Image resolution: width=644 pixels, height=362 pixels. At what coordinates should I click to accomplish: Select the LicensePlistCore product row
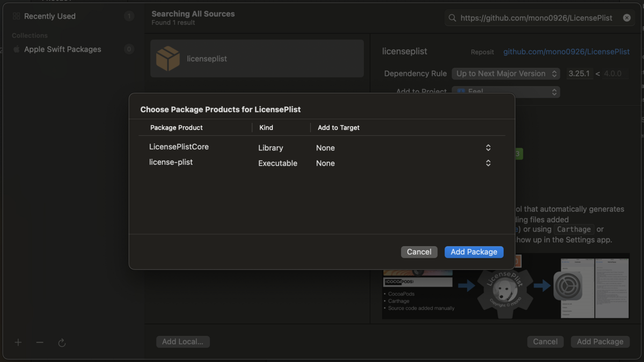[321, 147]
